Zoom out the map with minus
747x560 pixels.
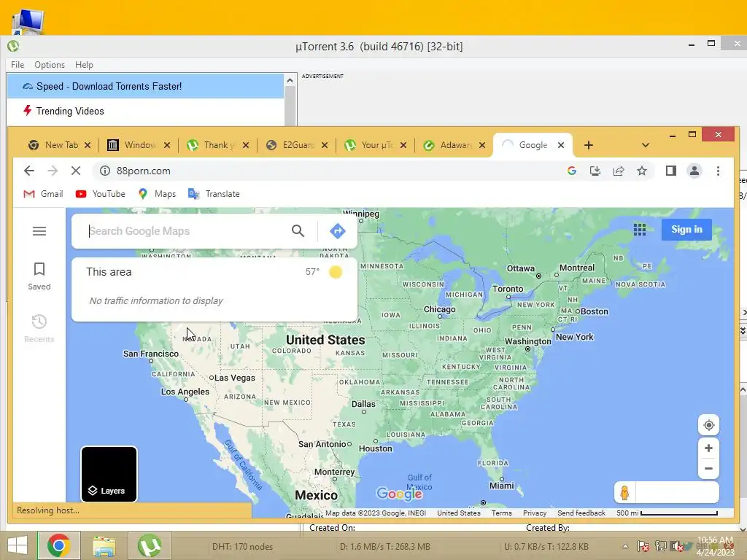click(x=708, y=469)
